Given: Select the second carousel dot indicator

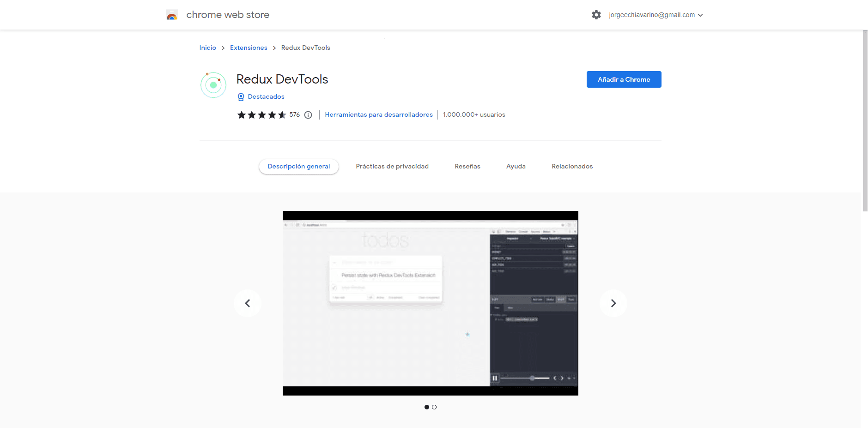Looking at the screenshot, I should 434,407.
